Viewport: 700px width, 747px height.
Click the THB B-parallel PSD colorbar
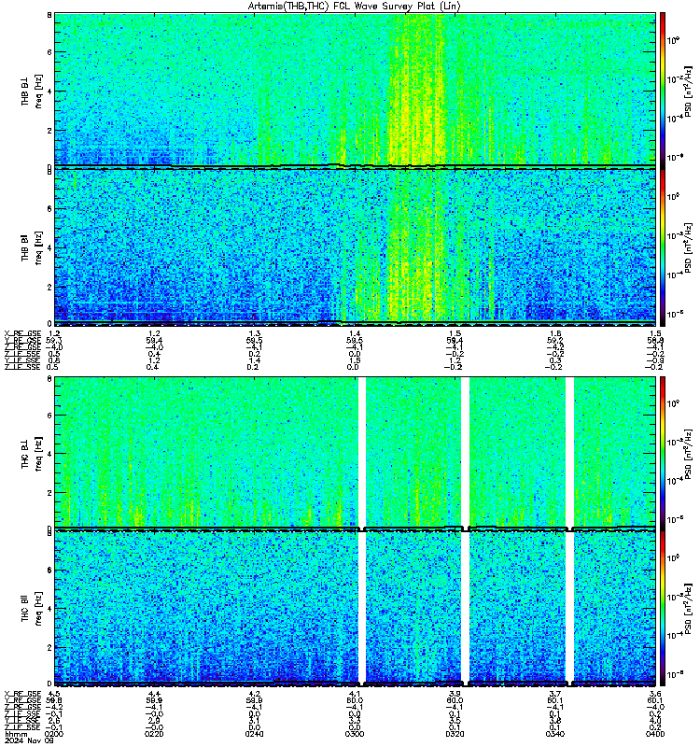tap(663, 247)
